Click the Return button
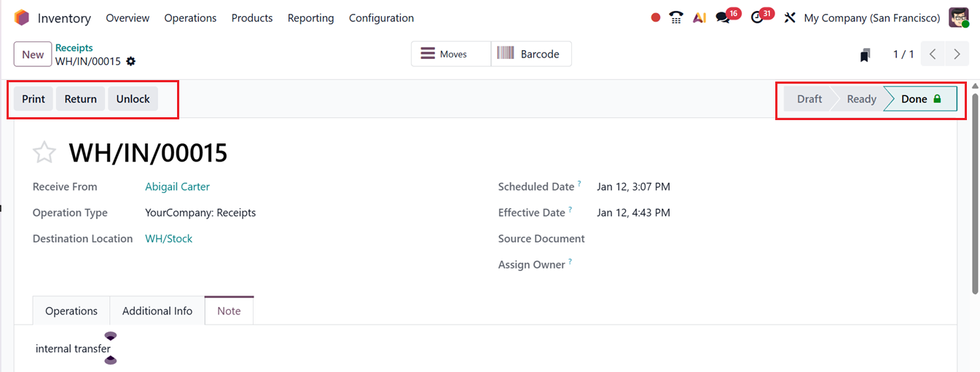 pos(80,99)
